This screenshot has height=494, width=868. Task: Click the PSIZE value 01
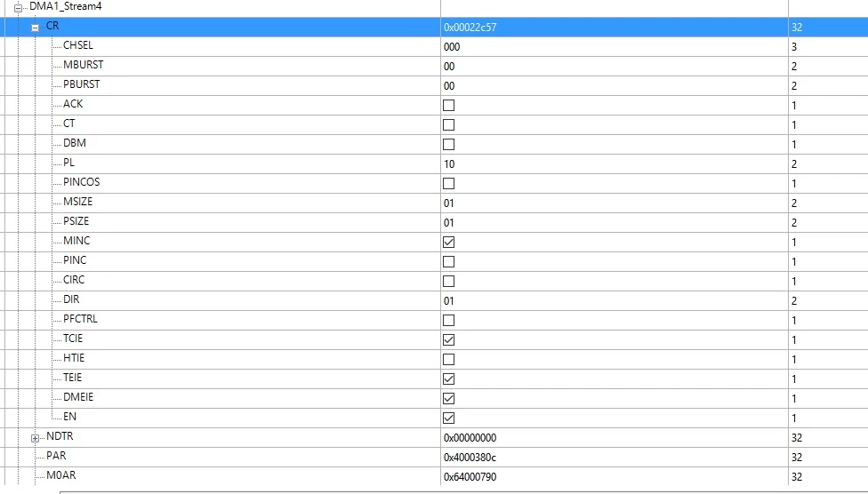pos(449,223)
